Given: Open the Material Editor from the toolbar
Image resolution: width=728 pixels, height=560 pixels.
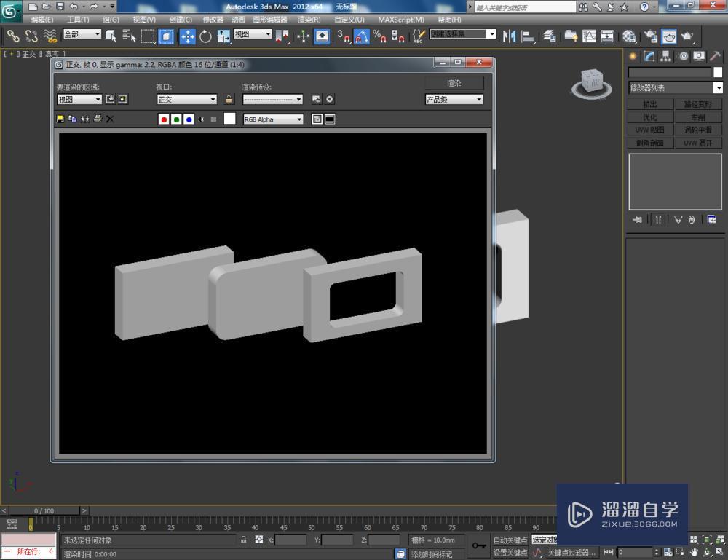Looking at the screenshot, I should coord(628,36).
